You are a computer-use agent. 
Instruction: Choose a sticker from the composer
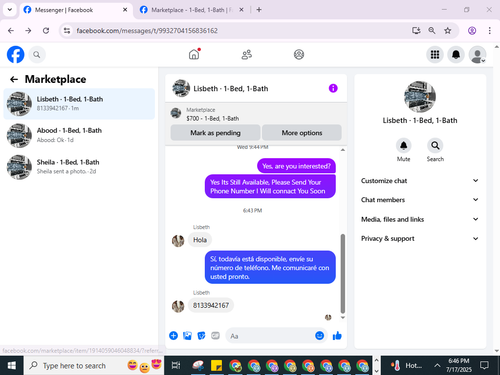[x=201, y=336]
